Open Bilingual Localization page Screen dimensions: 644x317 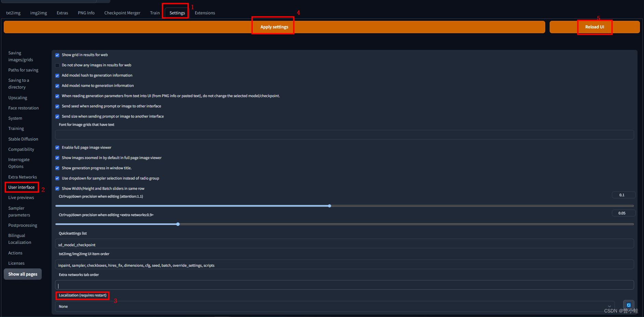pyautogui.click(x=19, y=239)
